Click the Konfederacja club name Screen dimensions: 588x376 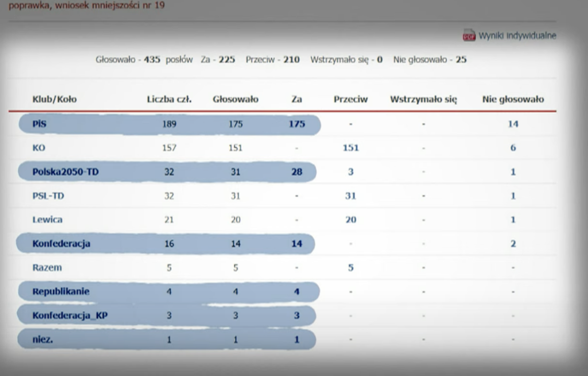61,244
